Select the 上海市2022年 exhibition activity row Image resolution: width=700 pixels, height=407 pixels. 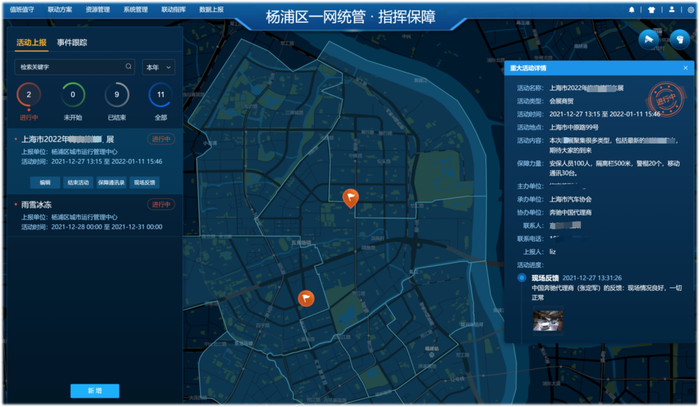point(95,162)
